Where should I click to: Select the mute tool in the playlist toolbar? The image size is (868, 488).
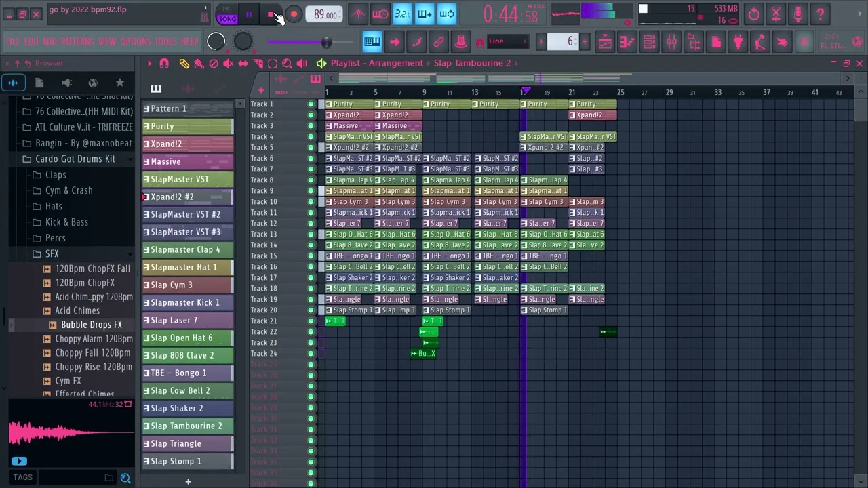click(x=229, y=64)
